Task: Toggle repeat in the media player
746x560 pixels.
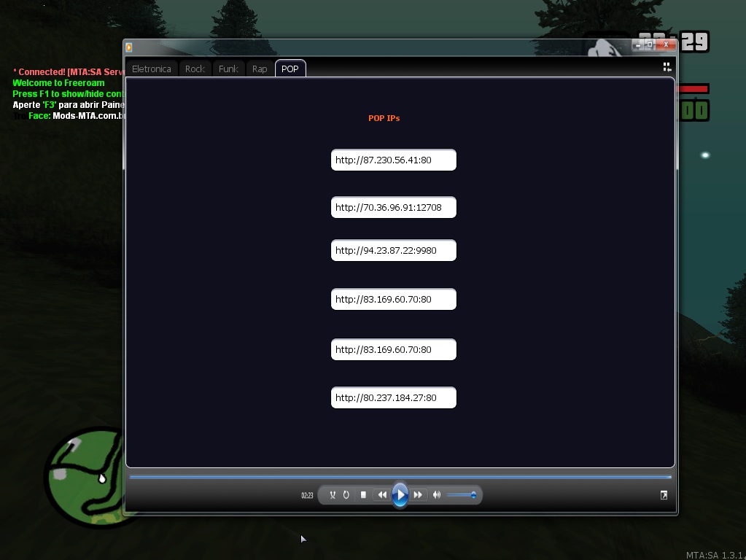Action: click(x=346, y=495)
